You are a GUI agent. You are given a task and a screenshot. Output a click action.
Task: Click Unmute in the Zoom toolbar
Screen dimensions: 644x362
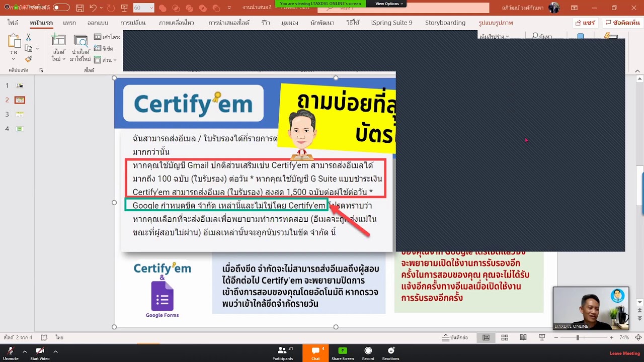pos(11,353)
